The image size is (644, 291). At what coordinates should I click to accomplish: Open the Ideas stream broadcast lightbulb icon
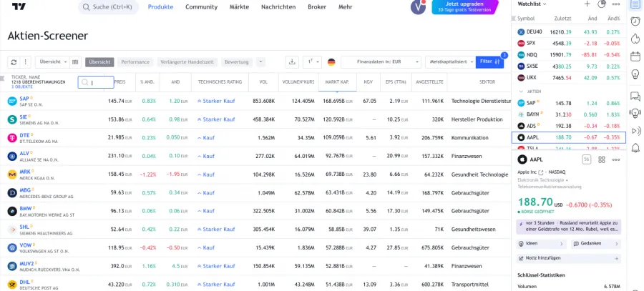(x=635, y=113)
